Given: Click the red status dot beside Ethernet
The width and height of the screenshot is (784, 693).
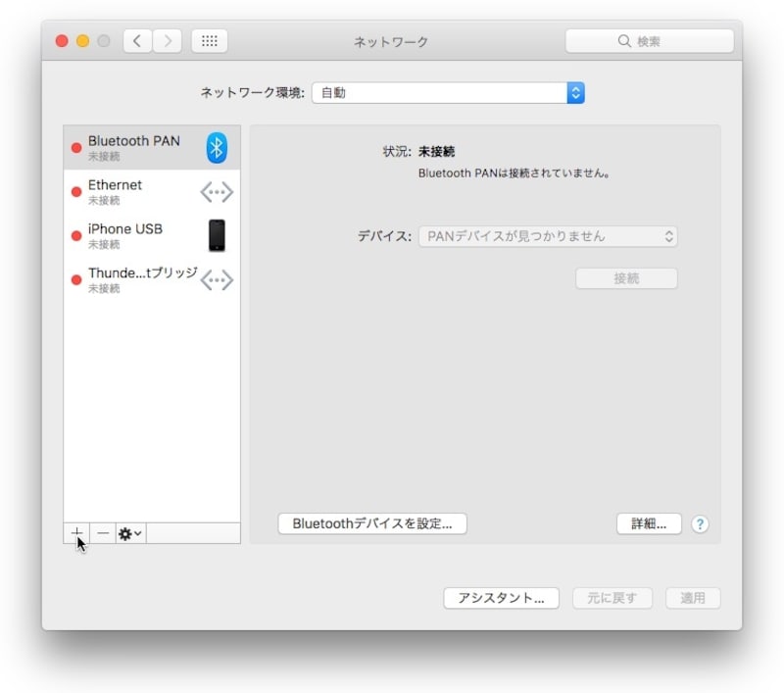Looking at the screenshot, I should point(76,192).
